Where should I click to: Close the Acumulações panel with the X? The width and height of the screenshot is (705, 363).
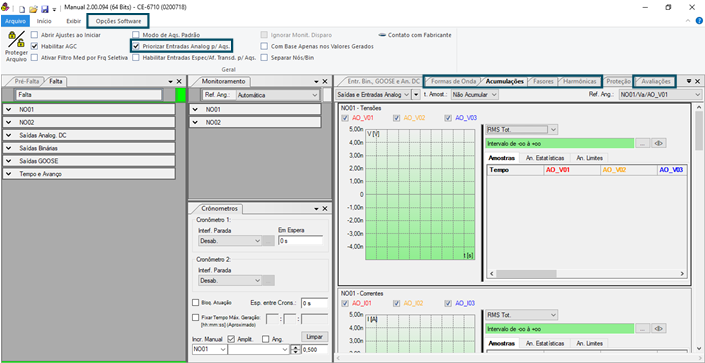697,81
